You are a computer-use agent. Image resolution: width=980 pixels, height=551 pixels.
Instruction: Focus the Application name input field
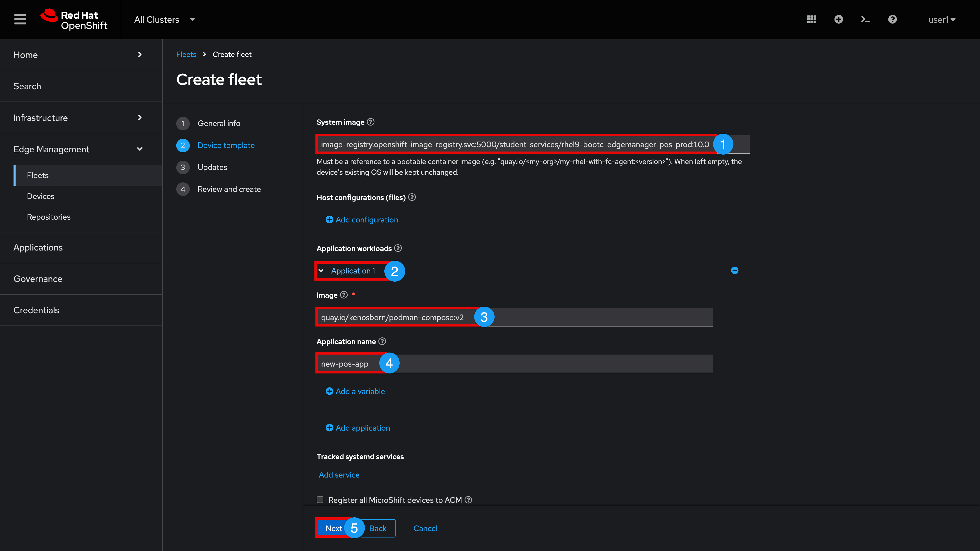[514, 364]
